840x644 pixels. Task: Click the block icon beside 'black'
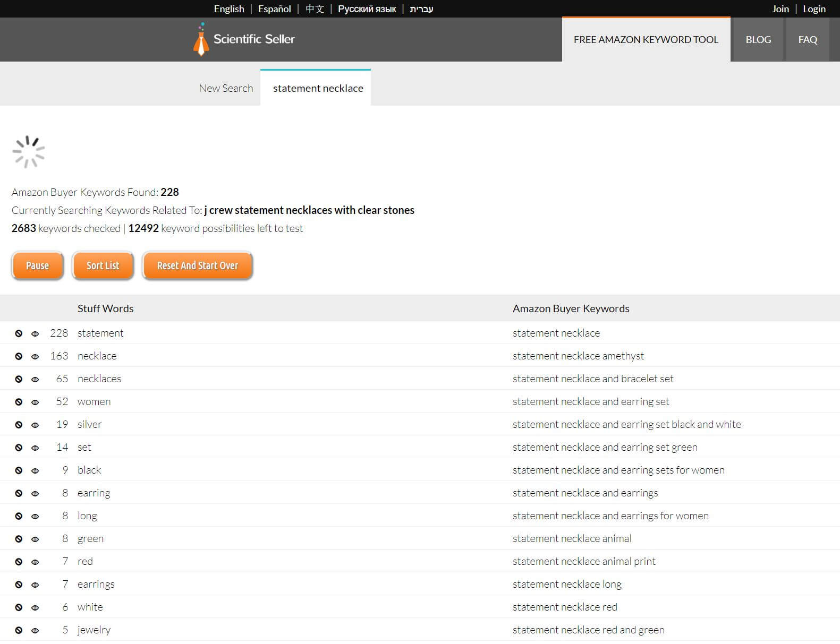(19, 470)
